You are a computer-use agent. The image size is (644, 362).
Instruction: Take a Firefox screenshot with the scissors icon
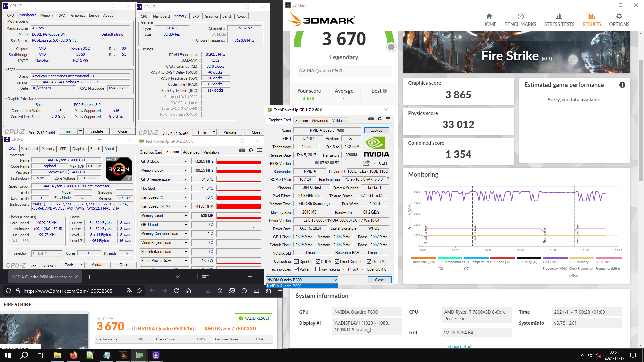pos(232,291)
